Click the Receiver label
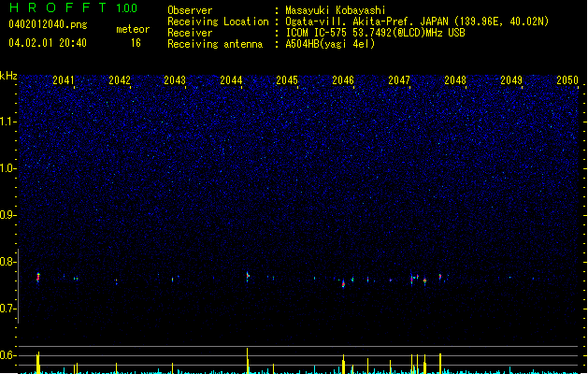 (190, 33)
